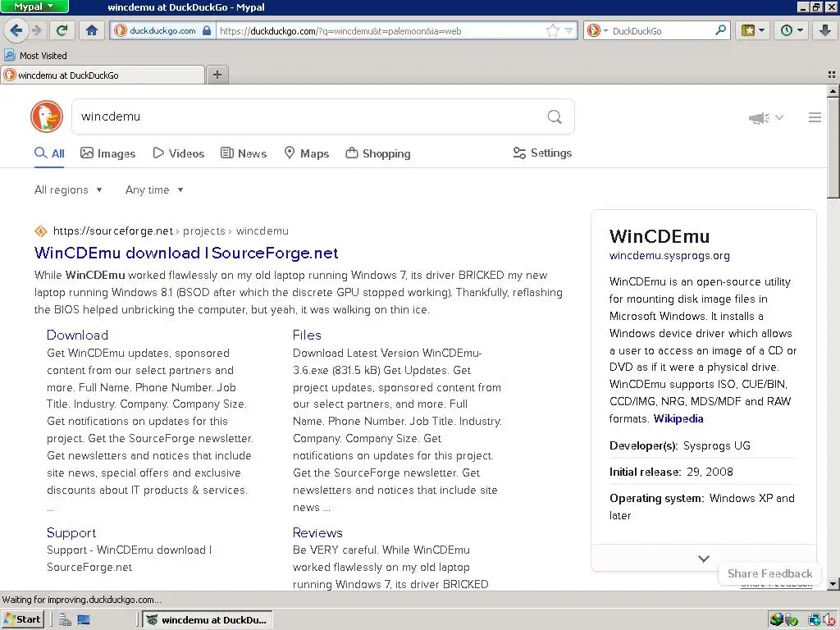Click the vertical scrollbar down arrow
The width and height of the screenshot is (840, 630).
(833, 584)
